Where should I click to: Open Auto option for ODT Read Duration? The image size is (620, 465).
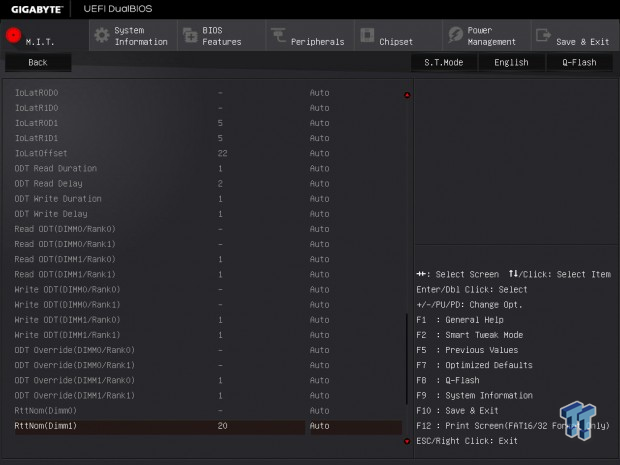319,168
